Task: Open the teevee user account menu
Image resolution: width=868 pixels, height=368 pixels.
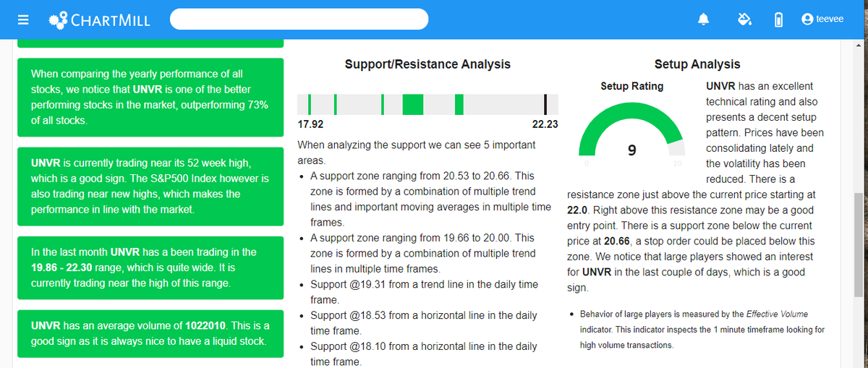Action: click(x=822, y=20)
